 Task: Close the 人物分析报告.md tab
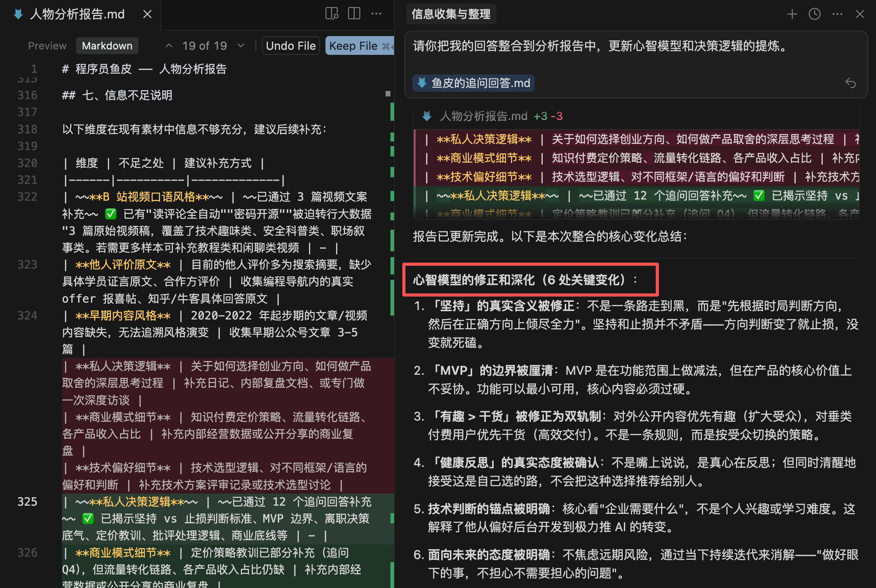point(147,14)
